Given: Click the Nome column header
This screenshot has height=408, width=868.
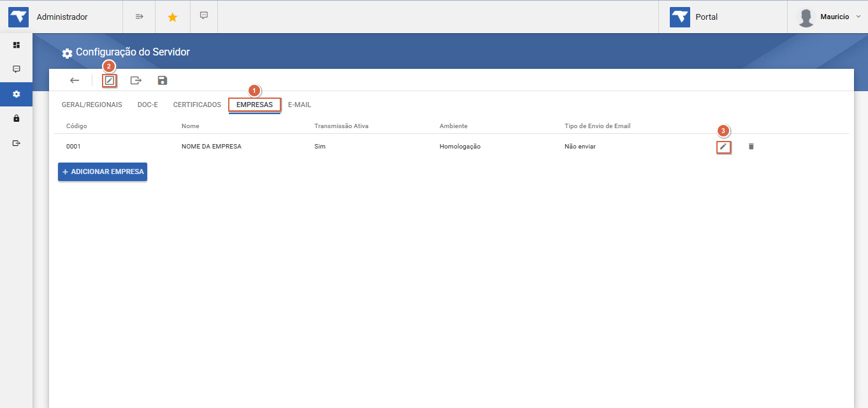Looking at the screenshot, I should pyautogui.click(x=191, y=126).
